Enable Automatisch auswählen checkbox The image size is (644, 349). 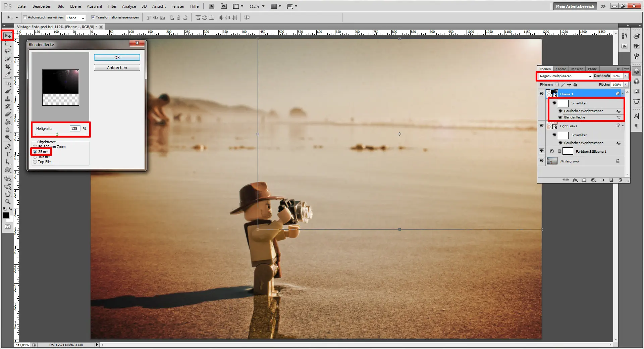click(25, 17)
